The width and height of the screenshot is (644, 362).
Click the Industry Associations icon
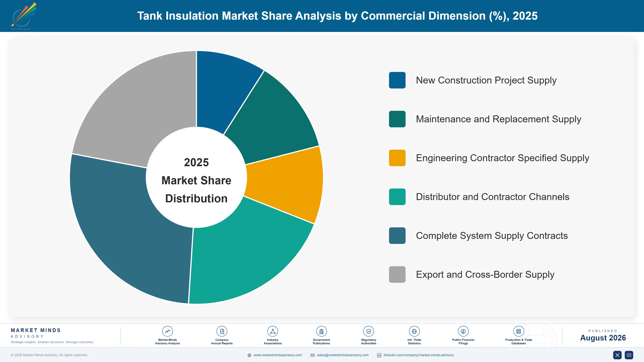point(273,331)
